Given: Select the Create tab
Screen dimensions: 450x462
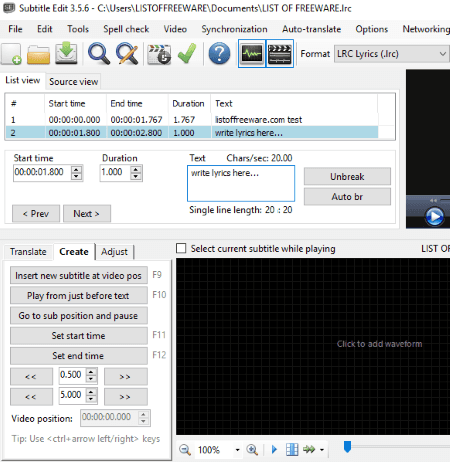Looking at the screenshot, I should point(74,251).
